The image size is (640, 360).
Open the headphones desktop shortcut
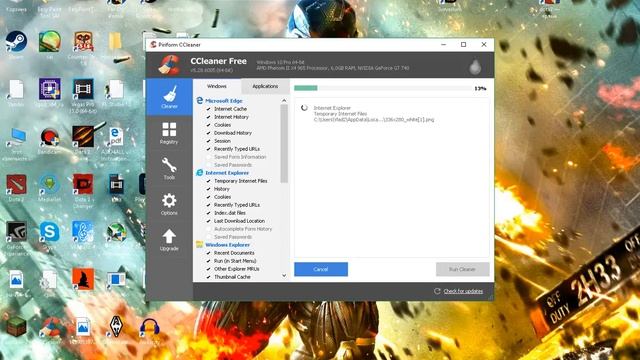149,328
